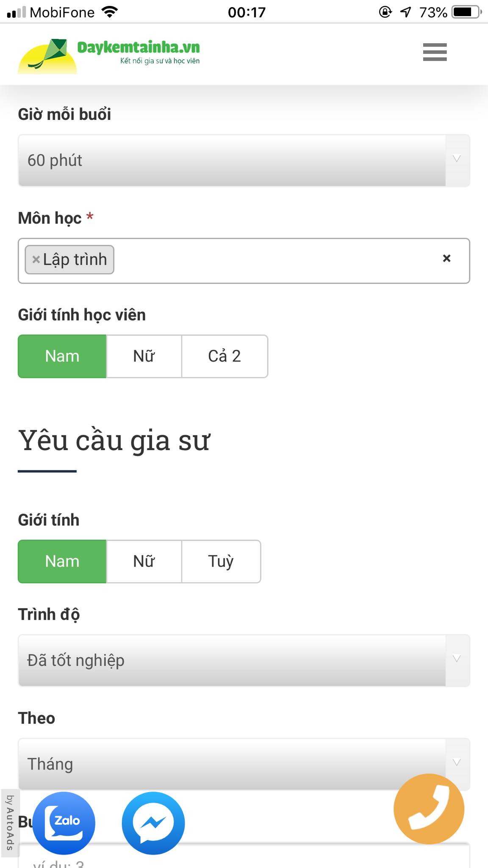Open Facebook Messenger chat
488x868 pixels.
tap(155, 822)
